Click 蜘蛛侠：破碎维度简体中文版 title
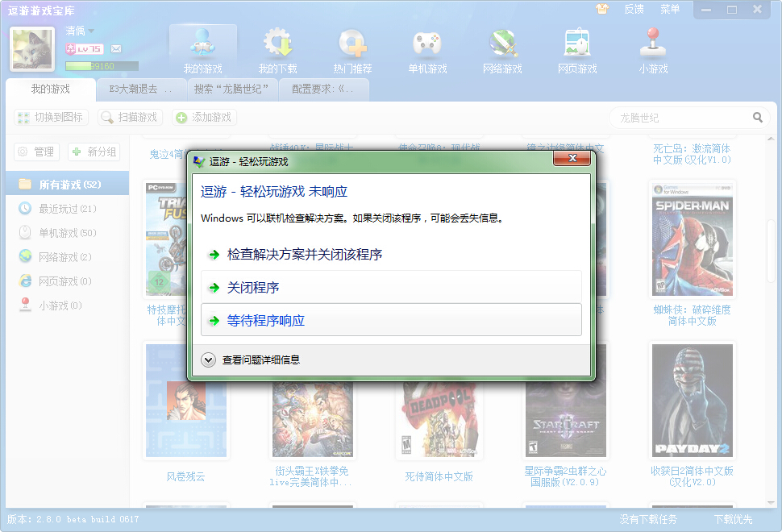The height and width of the screenshot is (532, 782). tap(693, 315)
